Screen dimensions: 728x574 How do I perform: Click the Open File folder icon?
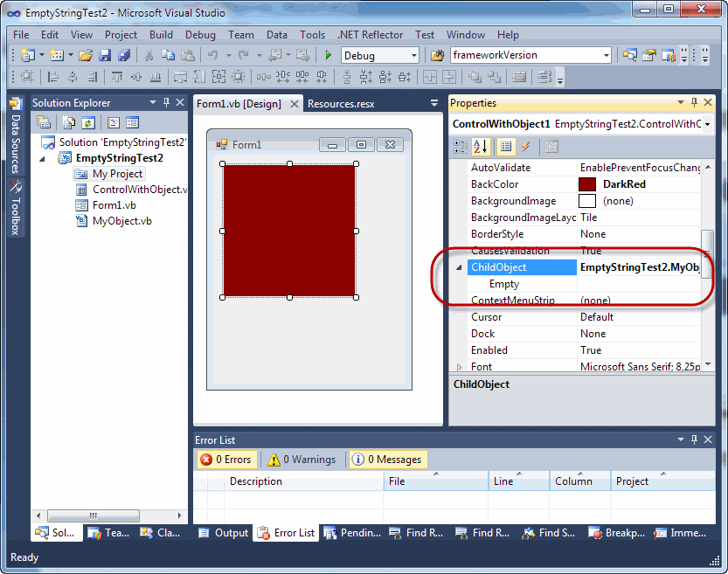point(86,55)
